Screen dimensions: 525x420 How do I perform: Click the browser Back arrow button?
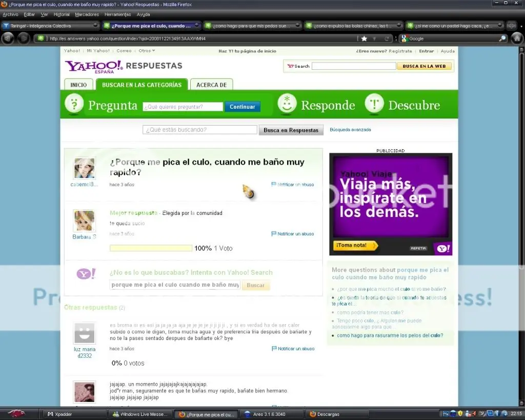8,38
